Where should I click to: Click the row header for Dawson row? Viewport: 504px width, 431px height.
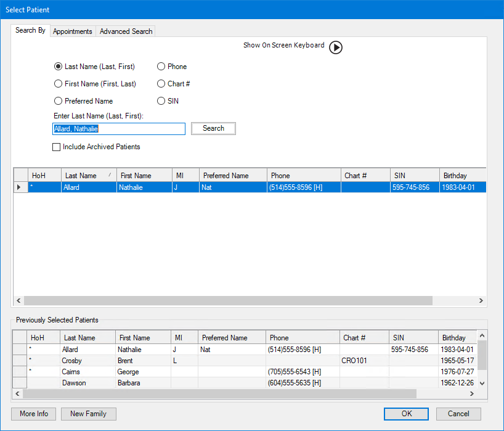coord(20,383)
